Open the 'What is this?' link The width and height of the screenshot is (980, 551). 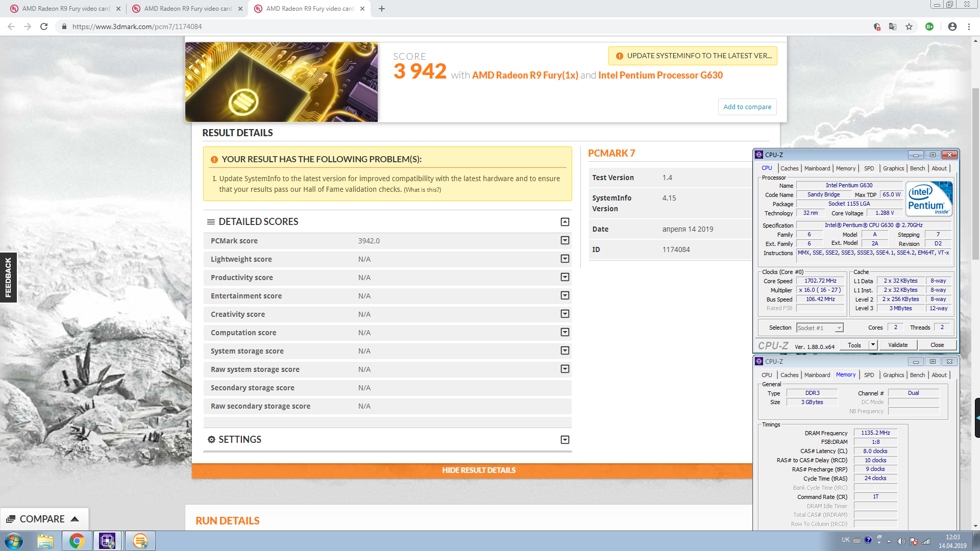tap(422, 190)
